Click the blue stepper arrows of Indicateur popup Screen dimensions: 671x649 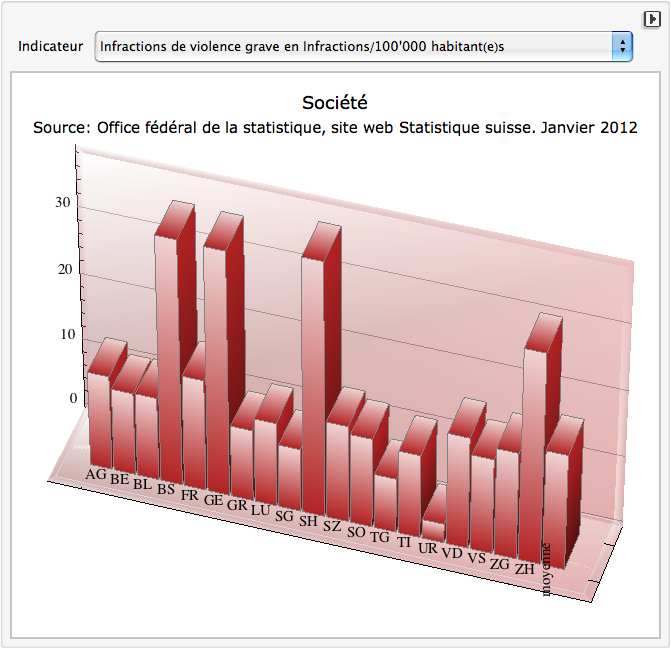[x=622, y=46]
